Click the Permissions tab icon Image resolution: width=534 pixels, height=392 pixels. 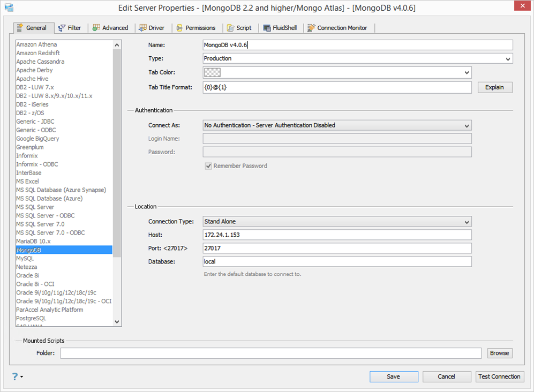tap(179, 28)
